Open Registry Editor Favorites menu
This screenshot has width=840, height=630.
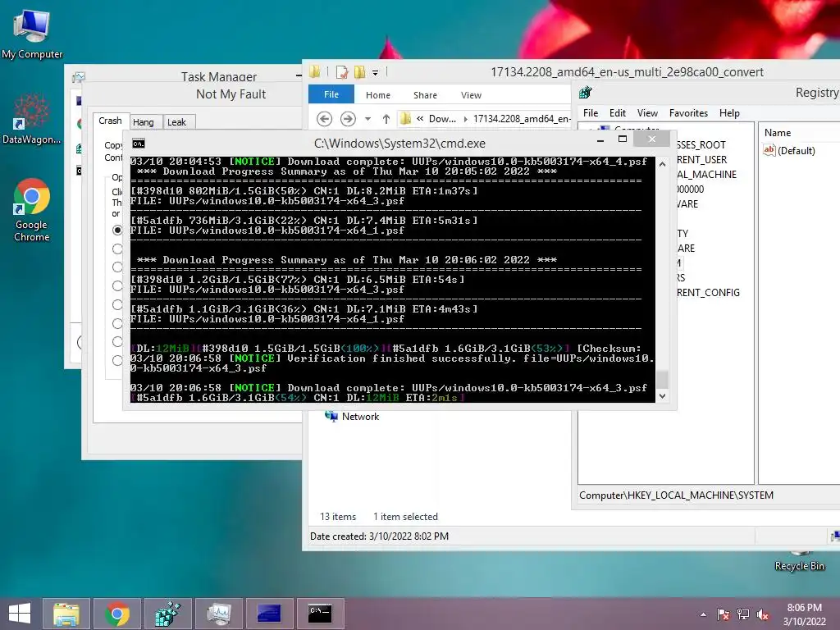(x=688, y=113)
